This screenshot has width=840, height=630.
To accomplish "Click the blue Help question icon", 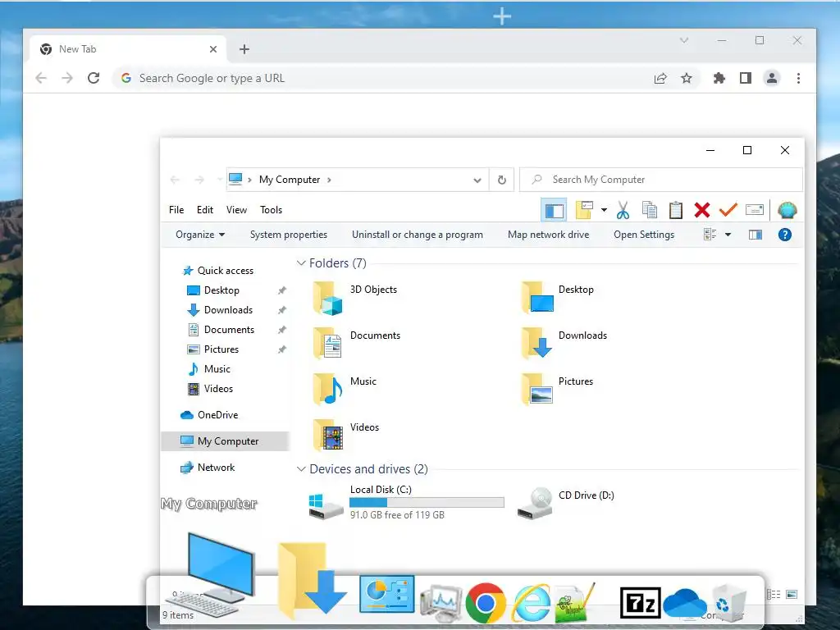I will point(784,235).
